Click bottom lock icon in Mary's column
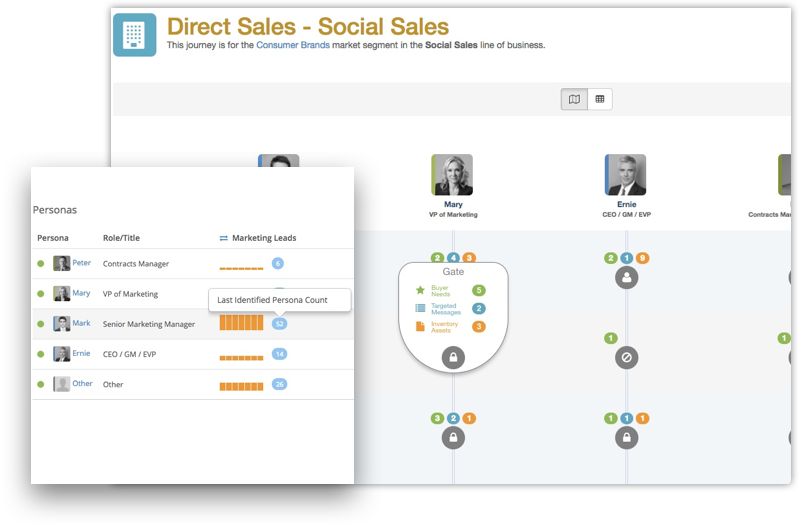This screenshot has width=799, height=527. [453, 438]
